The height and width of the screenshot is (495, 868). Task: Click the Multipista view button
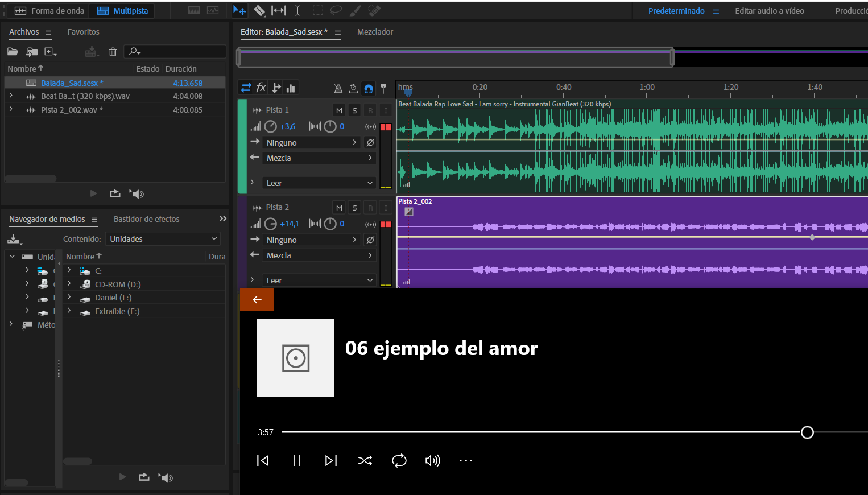pos(122,11)
